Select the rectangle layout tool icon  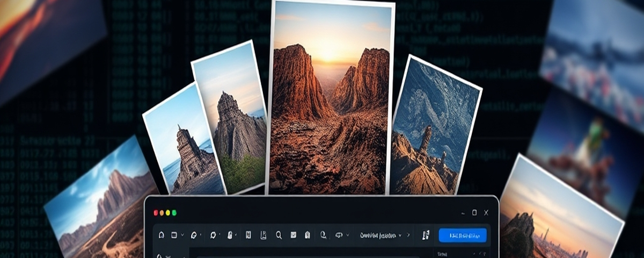pyautogui.click(x=174, y=235)
